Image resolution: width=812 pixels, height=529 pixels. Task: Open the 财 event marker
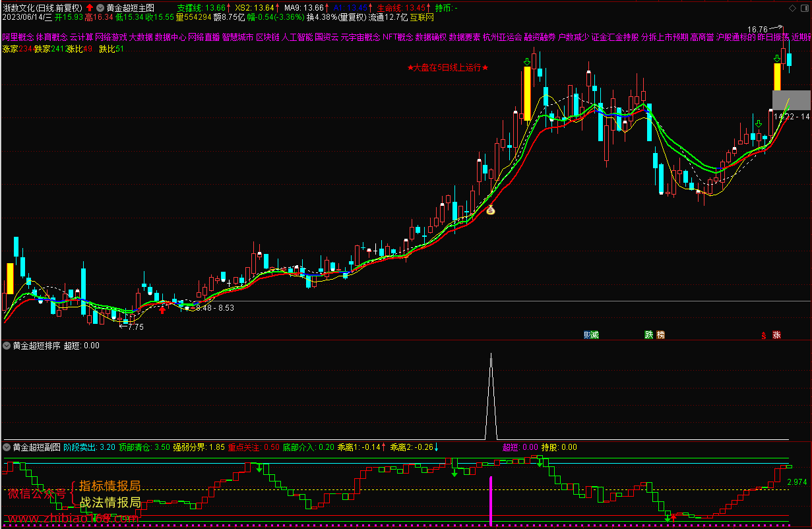(587, 335)
